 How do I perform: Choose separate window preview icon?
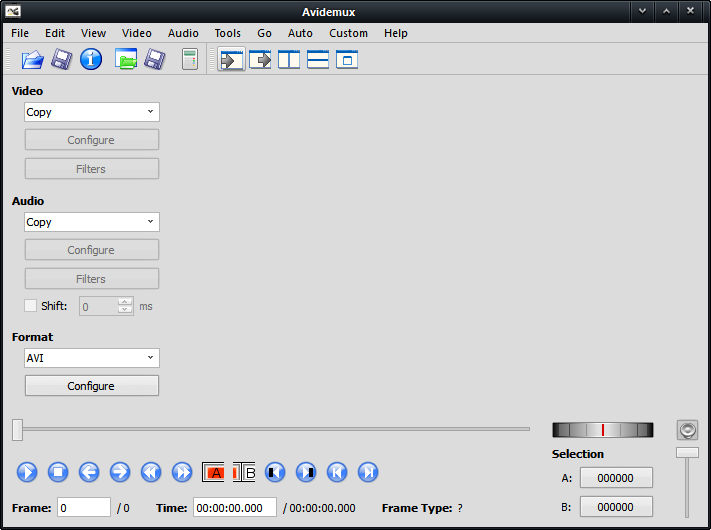pos(347,59)
